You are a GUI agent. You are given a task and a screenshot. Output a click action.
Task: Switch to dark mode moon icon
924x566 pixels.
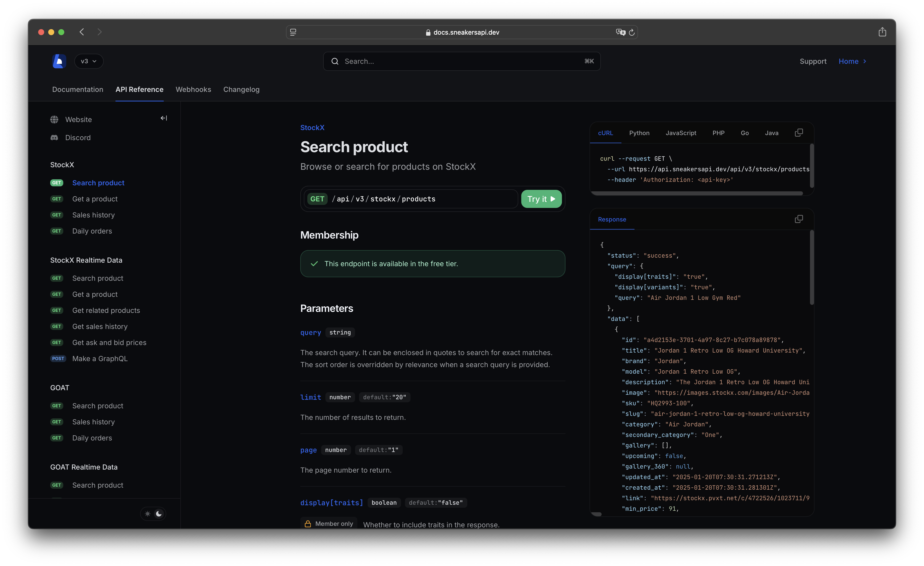click(159, 514)
